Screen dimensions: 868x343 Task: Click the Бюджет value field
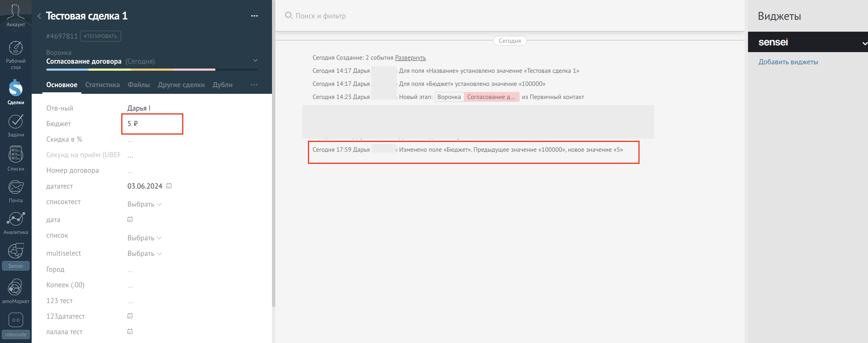152,124
